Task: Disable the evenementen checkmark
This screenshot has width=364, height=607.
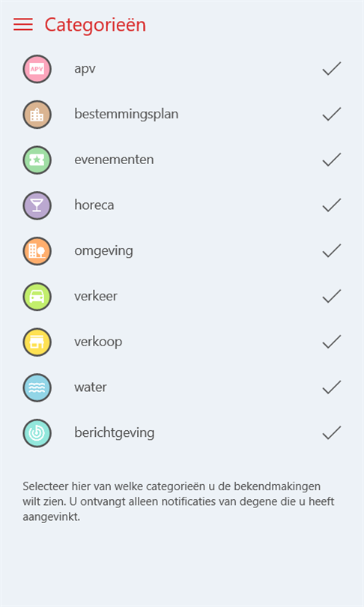Action: click(332, 160)
